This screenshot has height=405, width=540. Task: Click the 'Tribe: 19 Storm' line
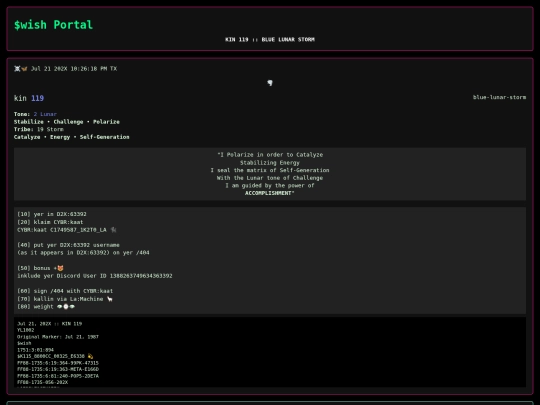[39, 129]
